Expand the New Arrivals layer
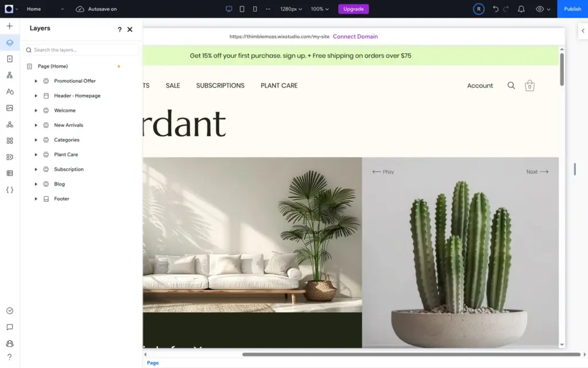 point(36,125)
